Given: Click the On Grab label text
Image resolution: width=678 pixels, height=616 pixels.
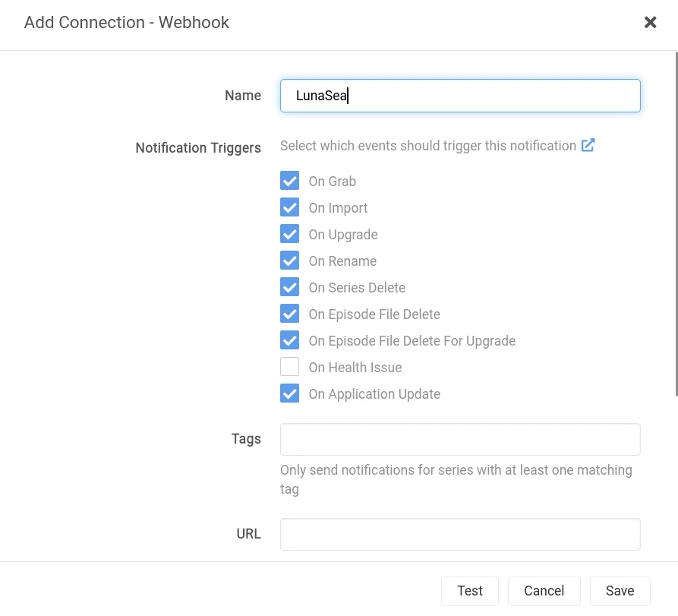Looking at the screenshot, I should (x=332, y=182).
